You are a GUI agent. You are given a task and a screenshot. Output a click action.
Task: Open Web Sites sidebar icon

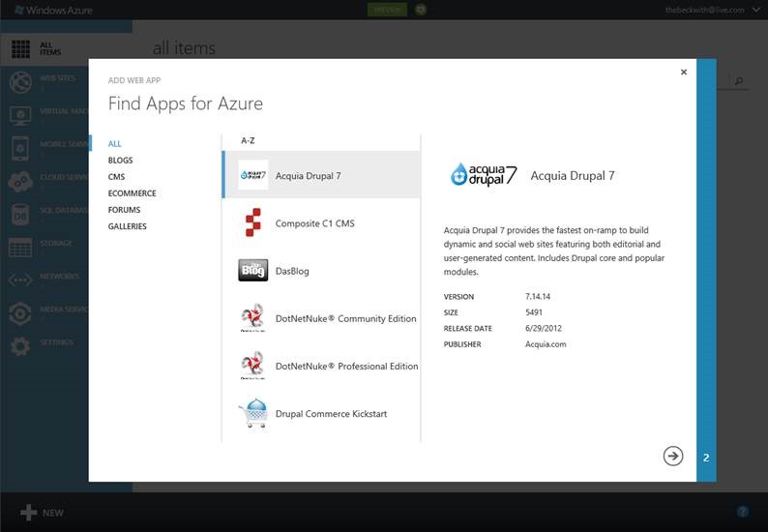coord(20,82)
